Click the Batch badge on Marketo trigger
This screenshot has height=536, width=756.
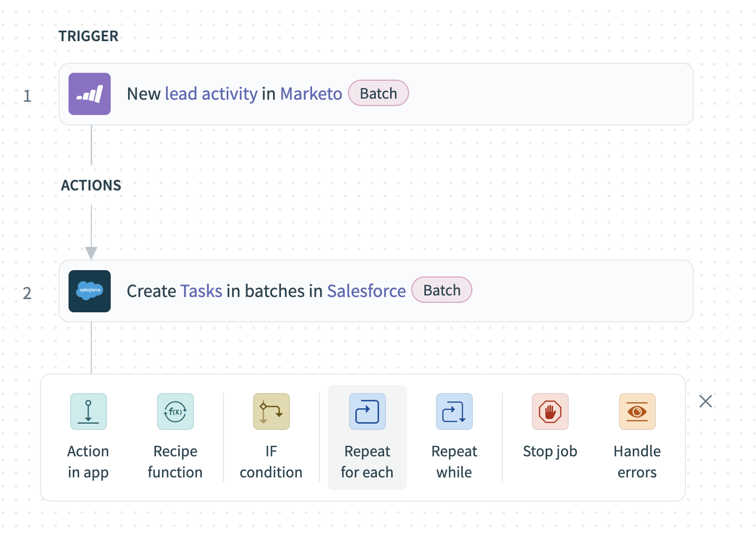pos(379,93)
